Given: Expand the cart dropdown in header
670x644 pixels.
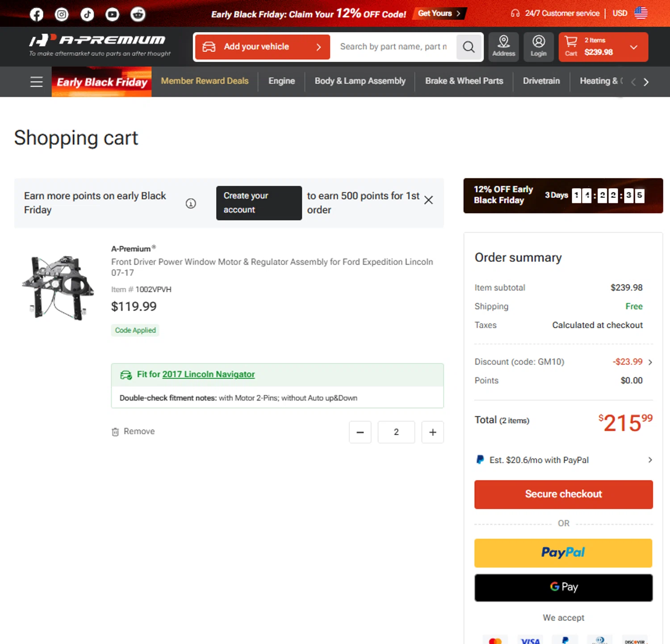Looking at the screenshot, I should 633,47.
